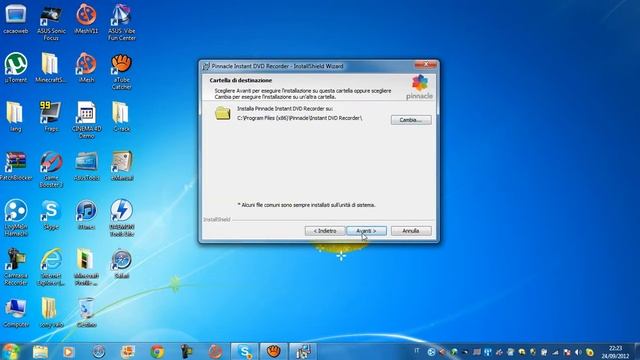640x360 pixels.
Task: Select the WinRAR-style archive desktop icon
Action: pyautogui.click(x=16, y=166)
